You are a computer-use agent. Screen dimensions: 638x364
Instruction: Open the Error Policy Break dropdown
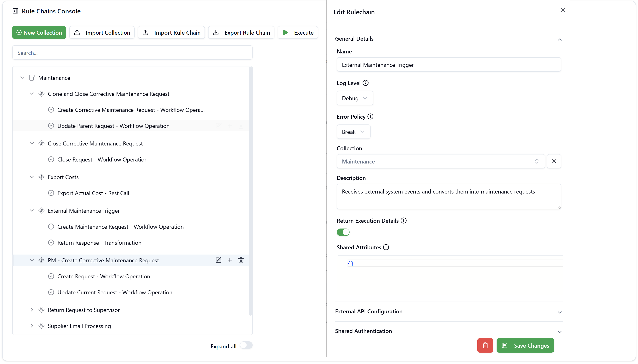tap(353, 132)
